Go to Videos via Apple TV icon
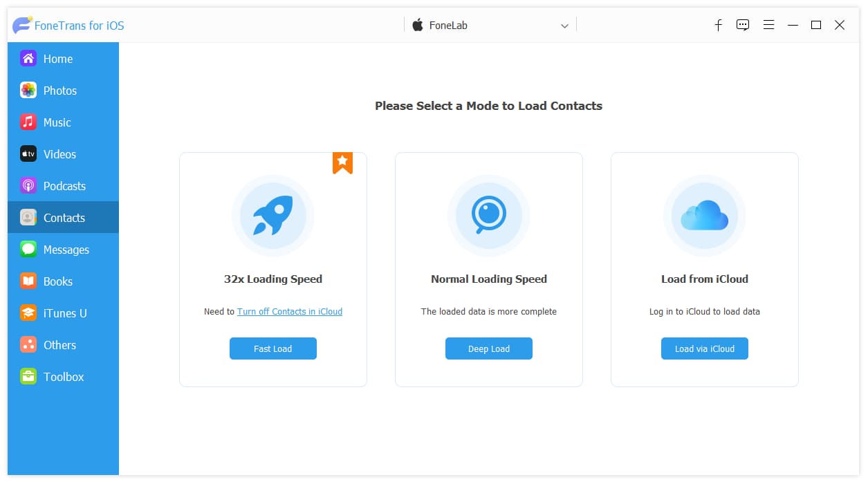868x484 pixels. tap(28, 154)
